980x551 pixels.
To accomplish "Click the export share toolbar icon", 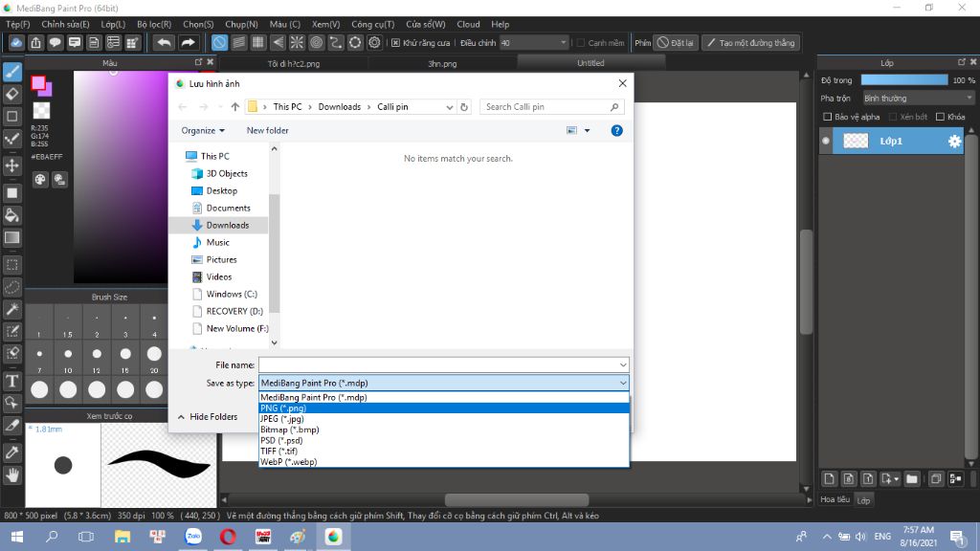I will 35,42.
